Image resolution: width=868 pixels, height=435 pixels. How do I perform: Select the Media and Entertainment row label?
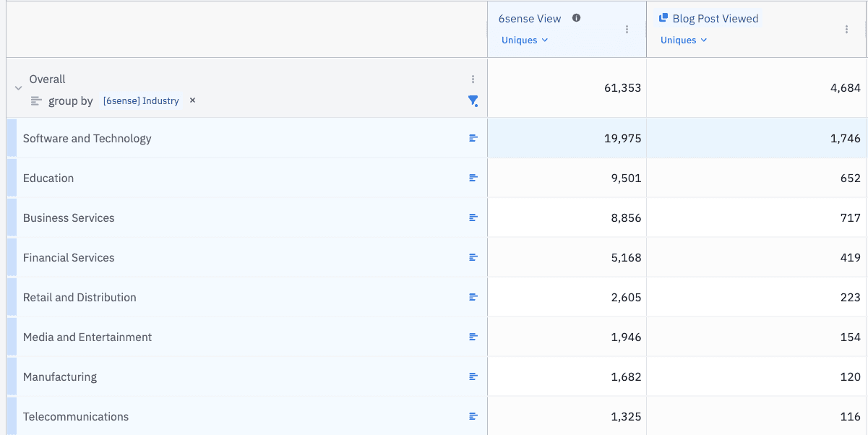87,337
